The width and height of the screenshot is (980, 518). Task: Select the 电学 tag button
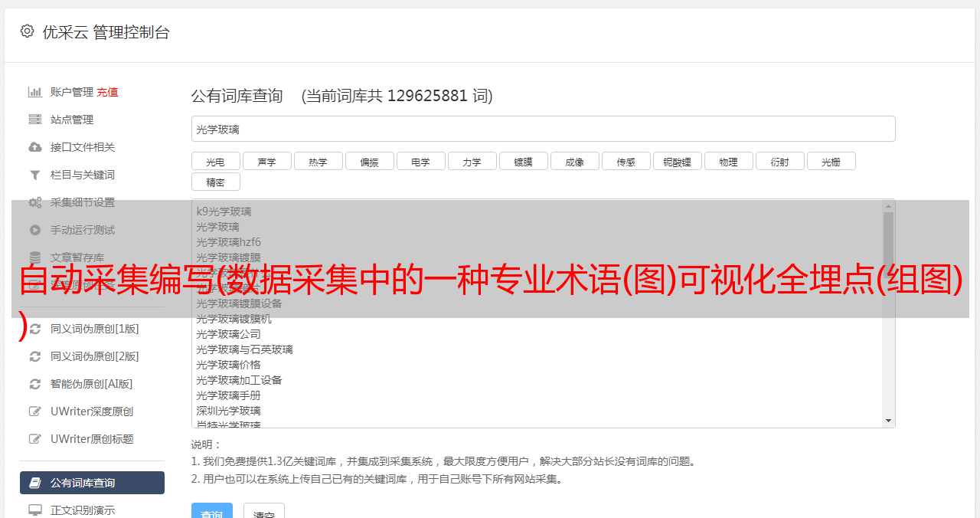(420, 161)
